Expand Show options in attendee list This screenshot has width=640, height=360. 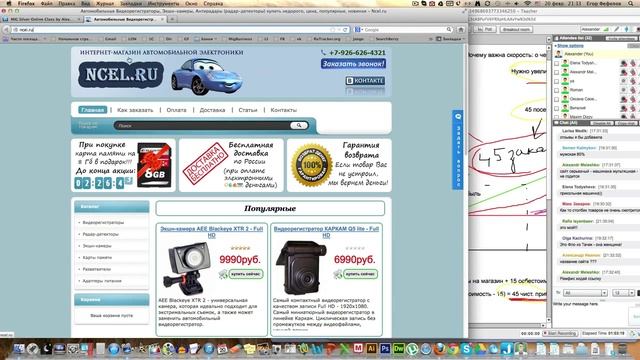coord(570,46)
